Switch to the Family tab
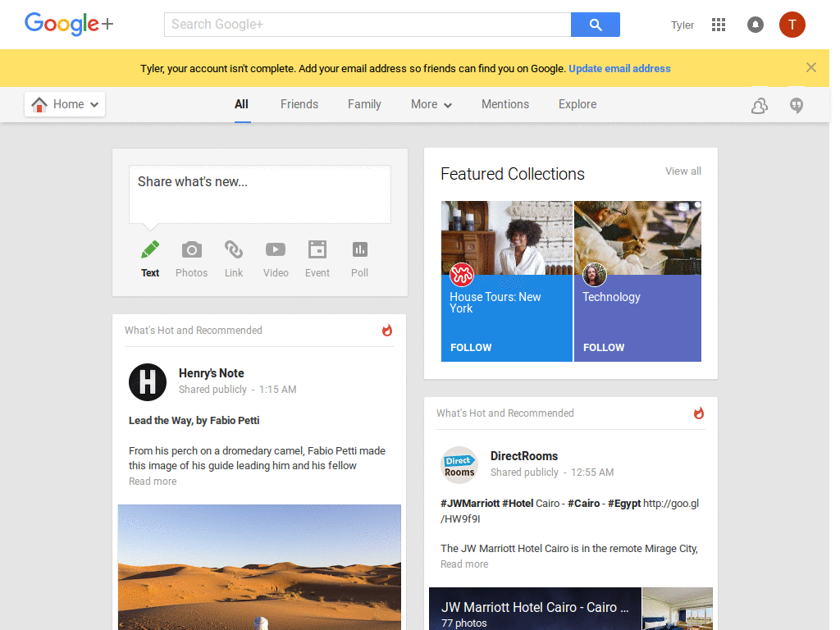This screenshot has height=630, width=840. tap(364, 104)
